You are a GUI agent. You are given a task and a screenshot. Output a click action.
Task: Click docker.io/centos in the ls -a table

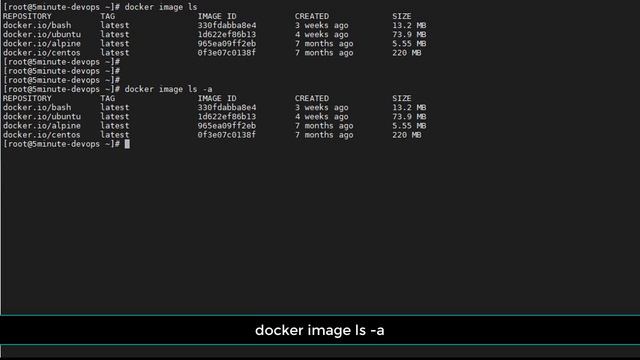[42, 135]
